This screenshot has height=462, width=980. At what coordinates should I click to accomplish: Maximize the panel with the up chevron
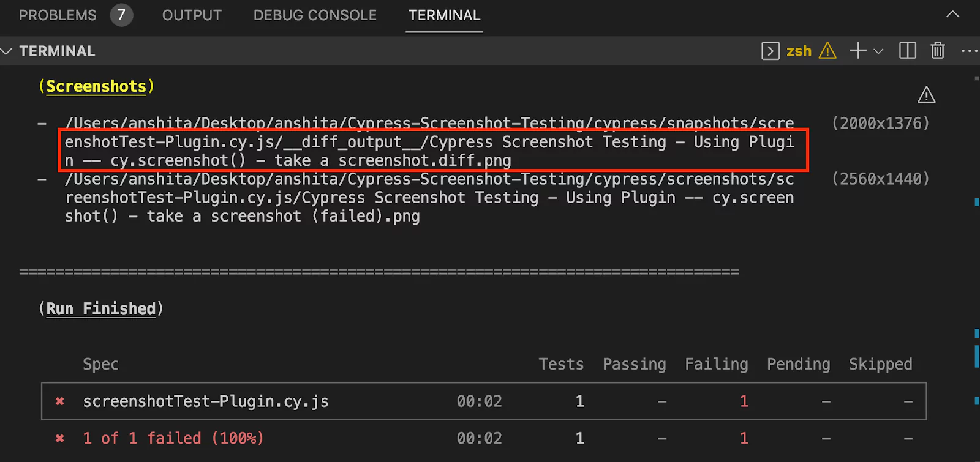pyautogui.click(x=952, y=15)
